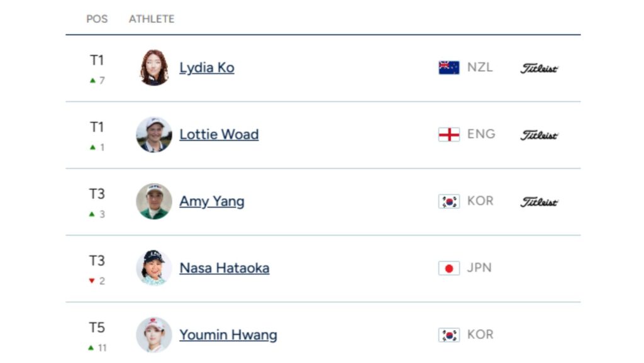
Task: Click Lottie Woad's headshot thumbnail
Action: (154, 135)
